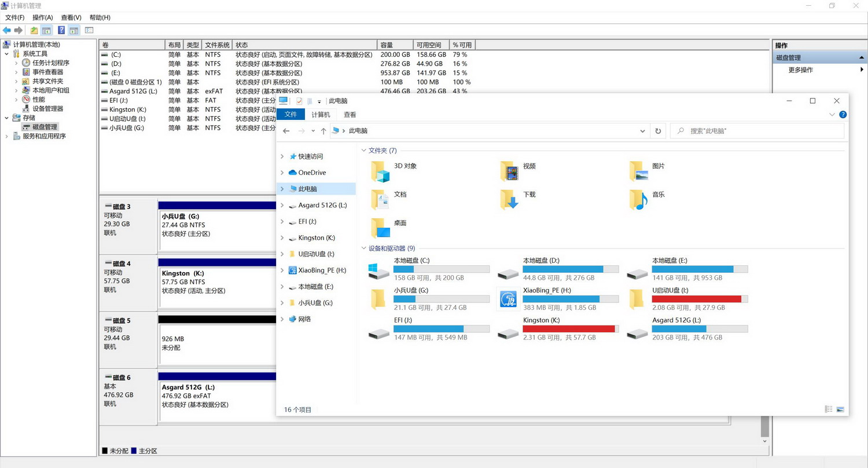Collapse the 文件夹 (7) group header
868x468 pixels.
(x=363, y=151)
